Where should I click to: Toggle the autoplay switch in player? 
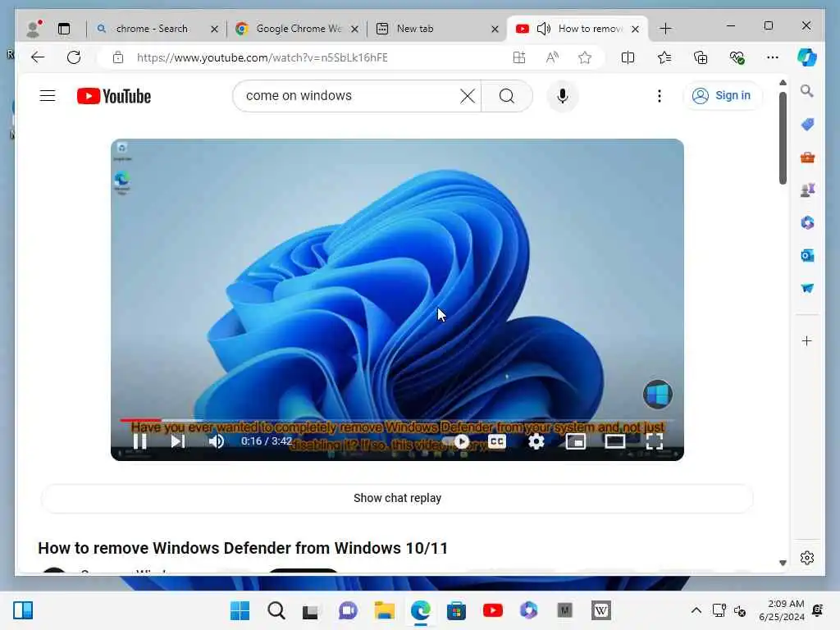(456, 441)
